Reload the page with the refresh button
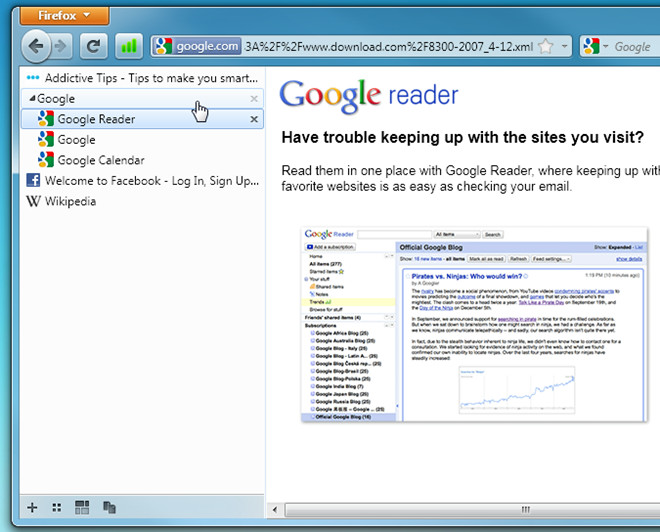This screenshot has width=660, height=532. (93, 46)
